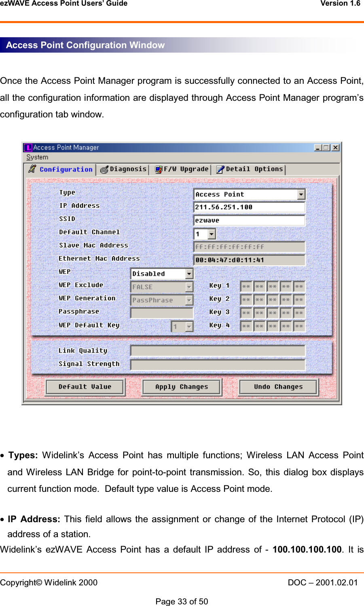Open Detail Options via its pencil icon
The height and width of the screenshot is (606, 364).
[x=220, y=169]
